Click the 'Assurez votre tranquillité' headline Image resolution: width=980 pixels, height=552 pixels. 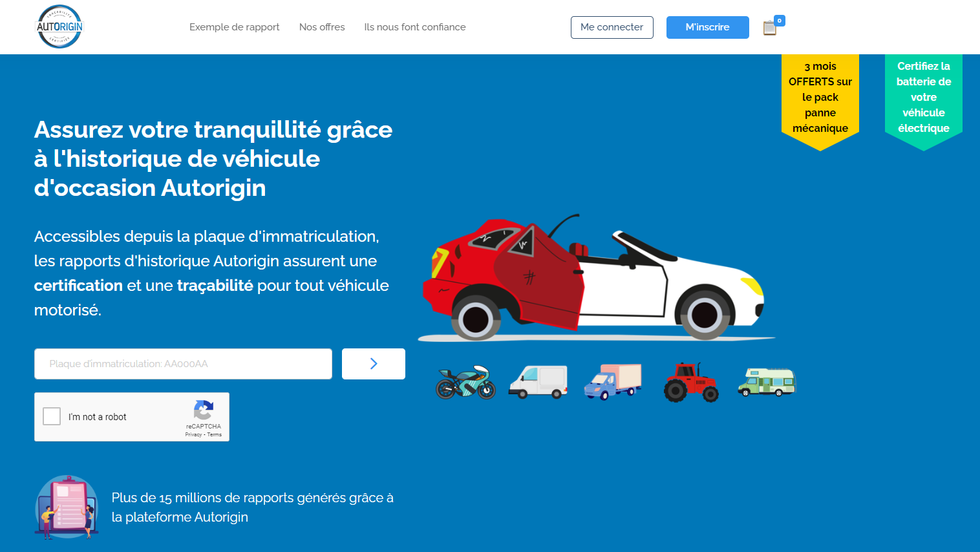point(213,159)
